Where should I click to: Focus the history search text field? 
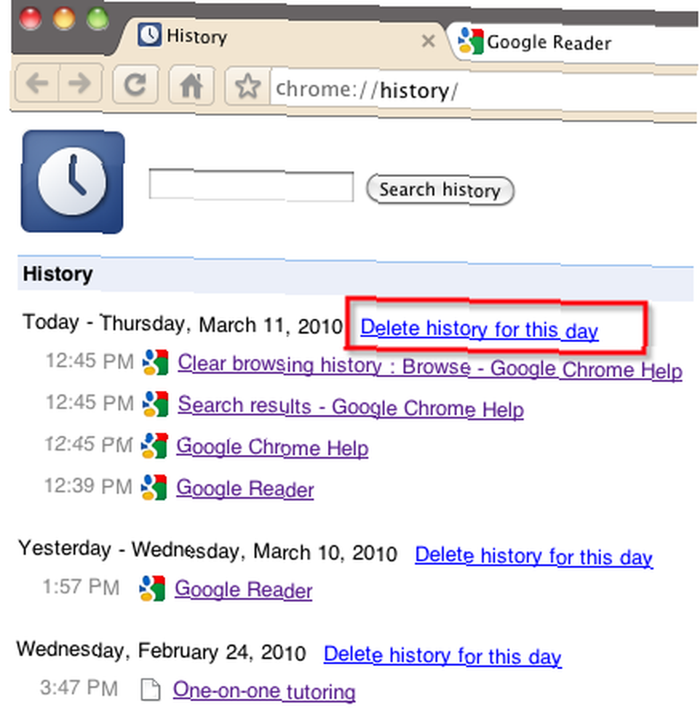pyautogui.click(x=251, y=186)
